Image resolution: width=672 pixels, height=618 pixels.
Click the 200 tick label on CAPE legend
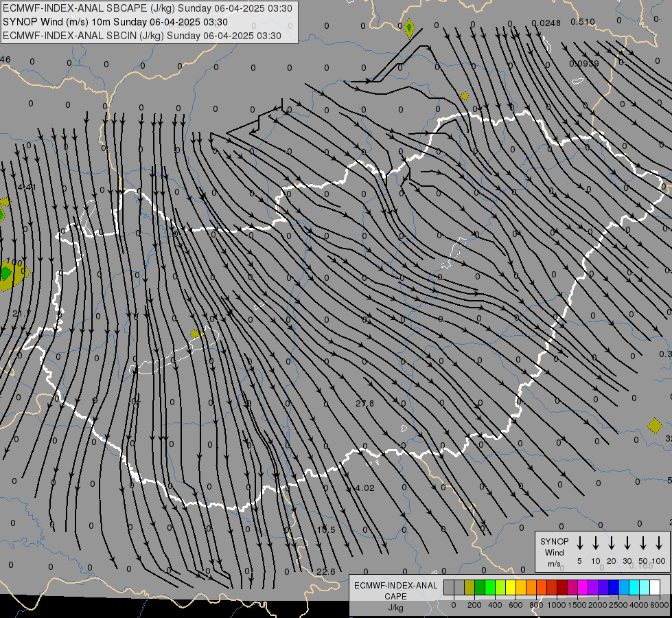click(x=474, y=605)
